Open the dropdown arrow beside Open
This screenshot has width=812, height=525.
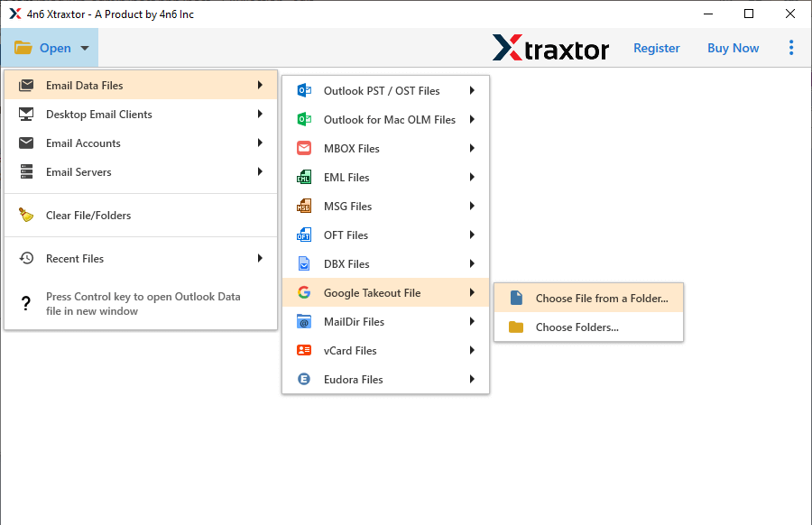(84, 48)
